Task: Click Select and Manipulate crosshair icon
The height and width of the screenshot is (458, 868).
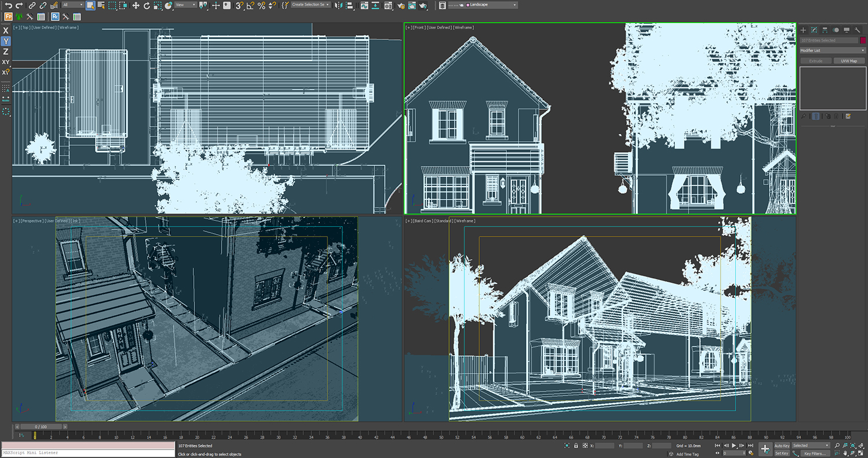Action: pos(216,5)
